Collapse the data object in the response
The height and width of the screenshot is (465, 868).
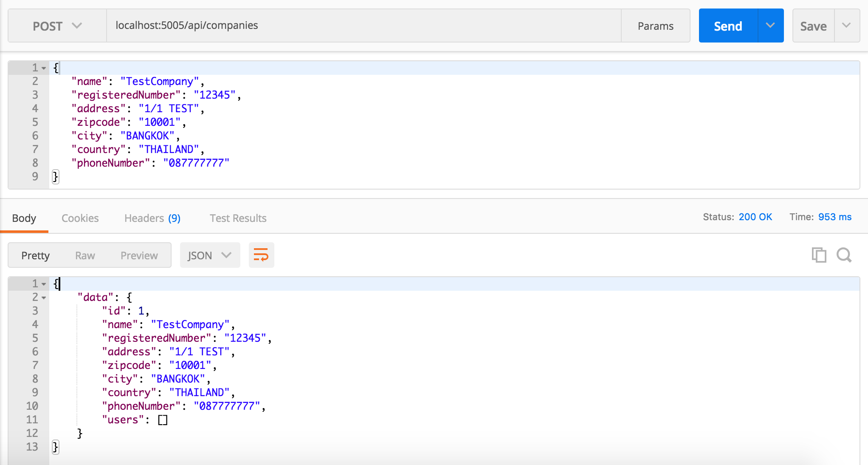[x=44, y=297]
